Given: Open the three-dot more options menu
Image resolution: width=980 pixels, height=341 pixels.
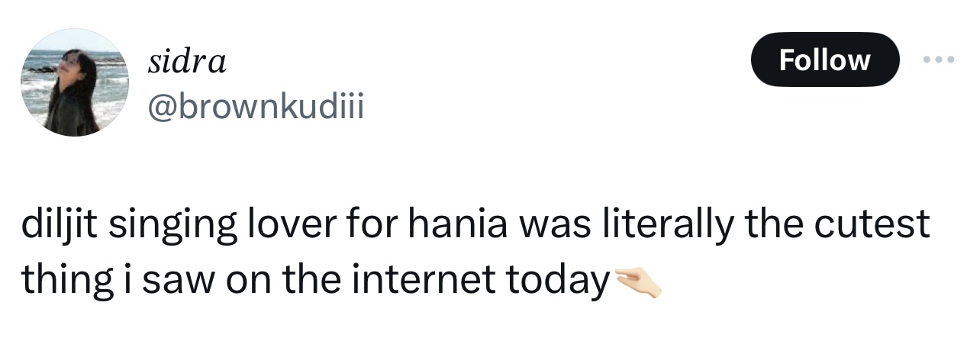Looking at the screenshot, I should [x=937, y=60].
